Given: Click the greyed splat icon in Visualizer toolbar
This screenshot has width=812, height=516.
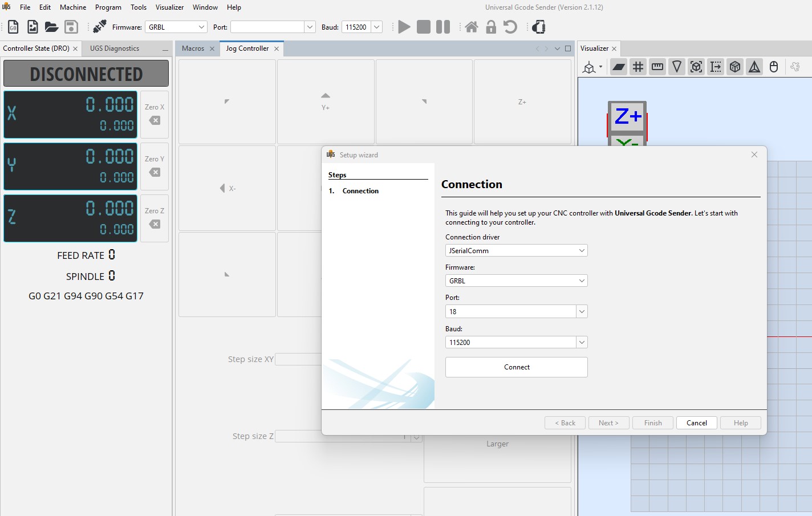Looking at the screenshot, I should pyautogui.click(x=795, y=67).
